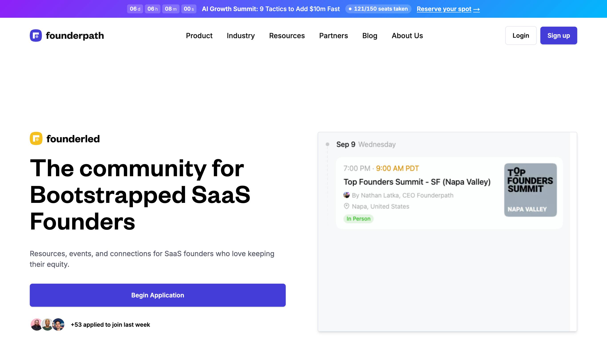Click the In Person tag
Viewport: 607px width, 364px height.
(x=358, y=219)
